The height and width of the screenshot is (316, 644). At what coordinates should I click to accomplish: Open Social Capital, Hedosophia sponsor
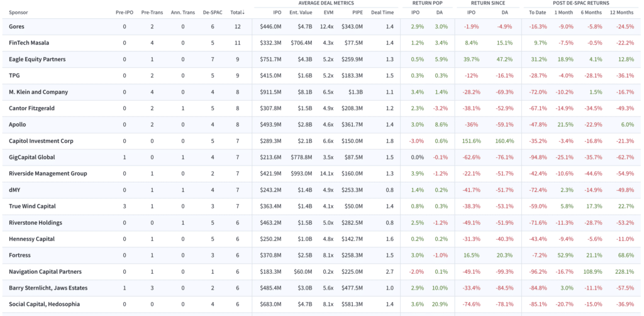[45, 304]
